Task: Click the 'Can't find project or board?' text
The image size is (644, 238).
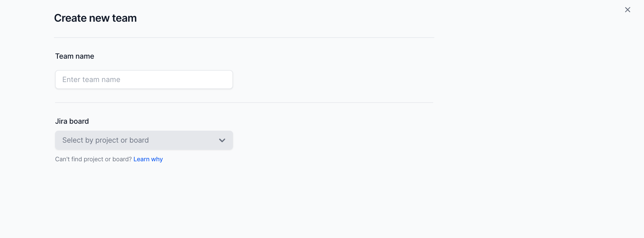Action: (x=93, y=159)
